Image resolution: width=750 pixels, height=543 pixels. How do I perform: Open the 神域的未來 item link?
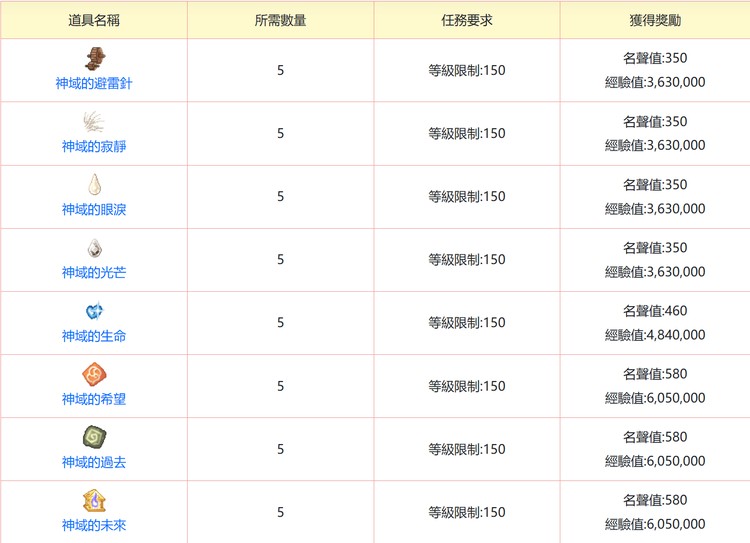click(x=94, y=525)
